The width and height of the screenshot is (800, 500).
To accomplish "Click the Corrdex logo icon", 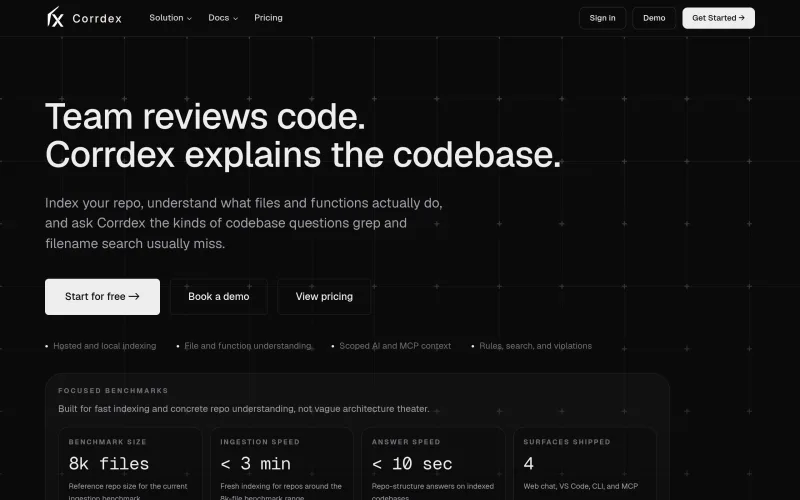I will coord(55,17).
